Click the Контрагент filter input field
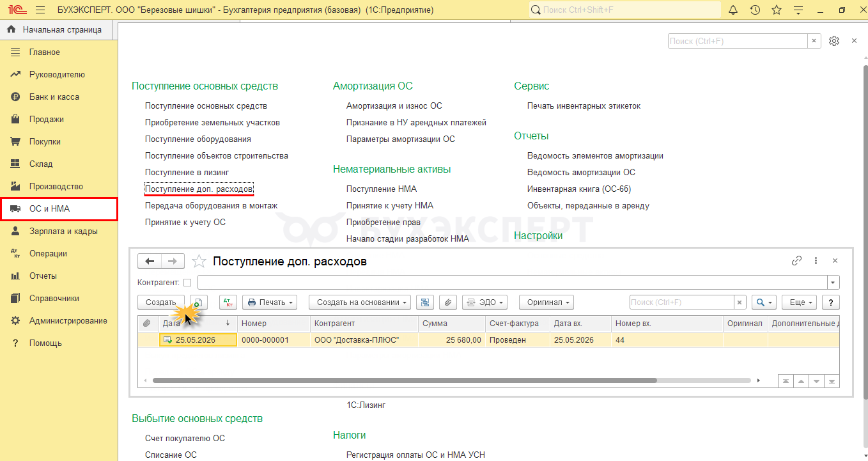 tap(513, 283)
